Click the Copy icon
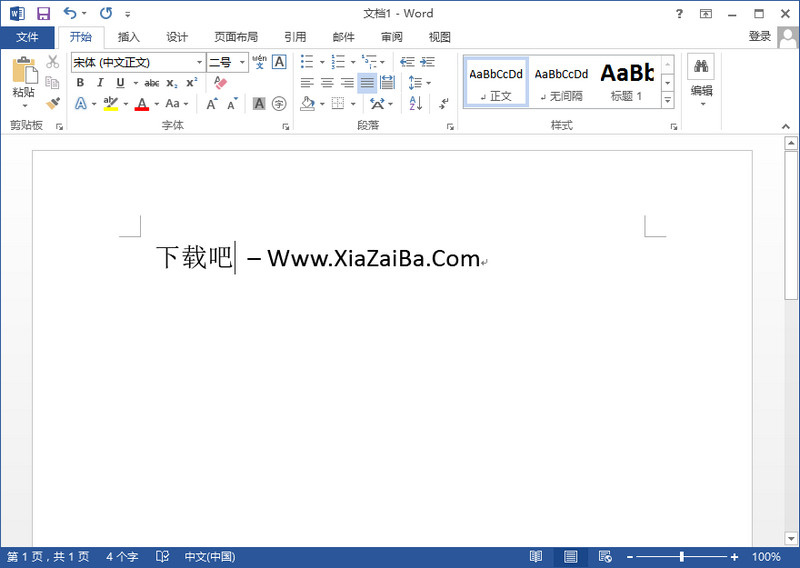The width and height of the screenshot is (800, 568). [x=53, y=82]
